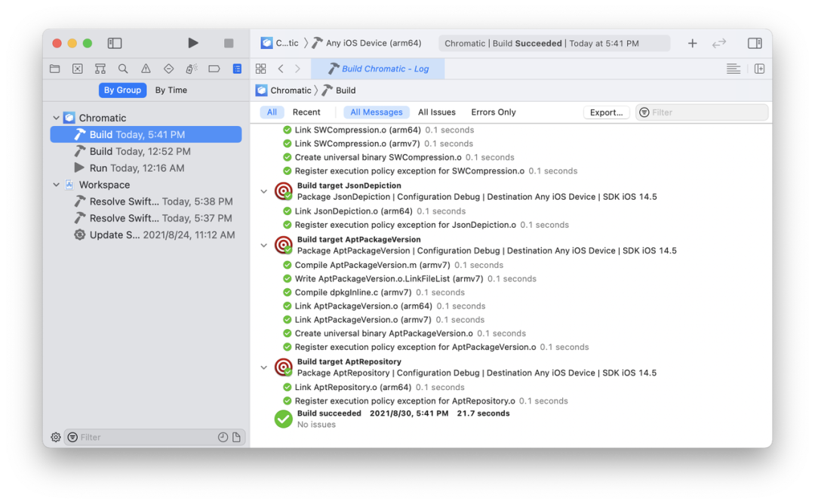The image size is (815, 504).
Task: Select Write AptPackageVersion.o.LinkFileList step
Action: click(409, 279)
